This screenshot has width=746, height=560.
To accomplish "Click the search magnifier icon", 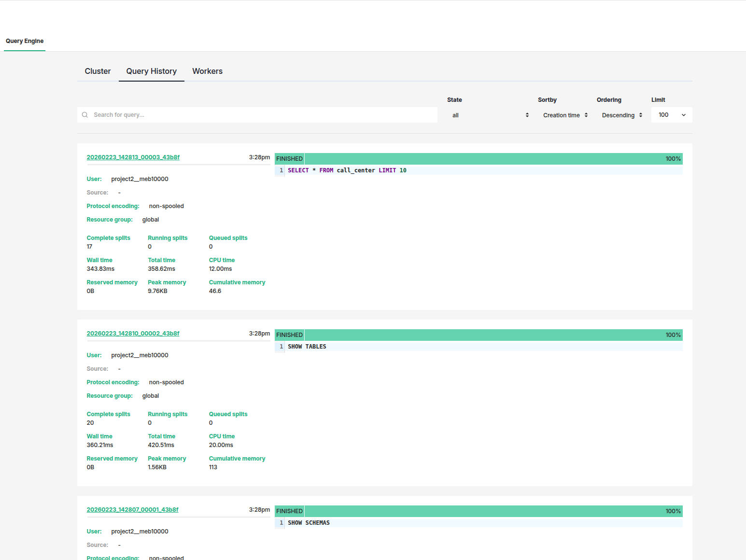I will [85, 114].
